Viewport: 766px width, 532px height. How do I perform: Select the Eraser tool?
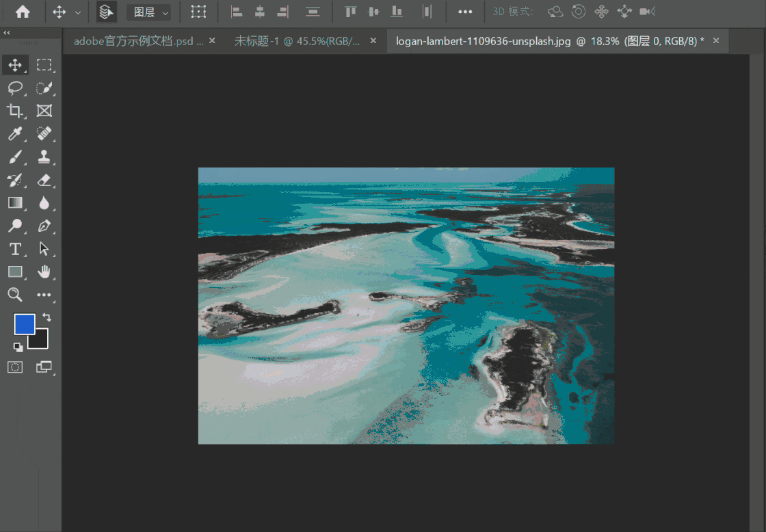click(x=44, y=180)
